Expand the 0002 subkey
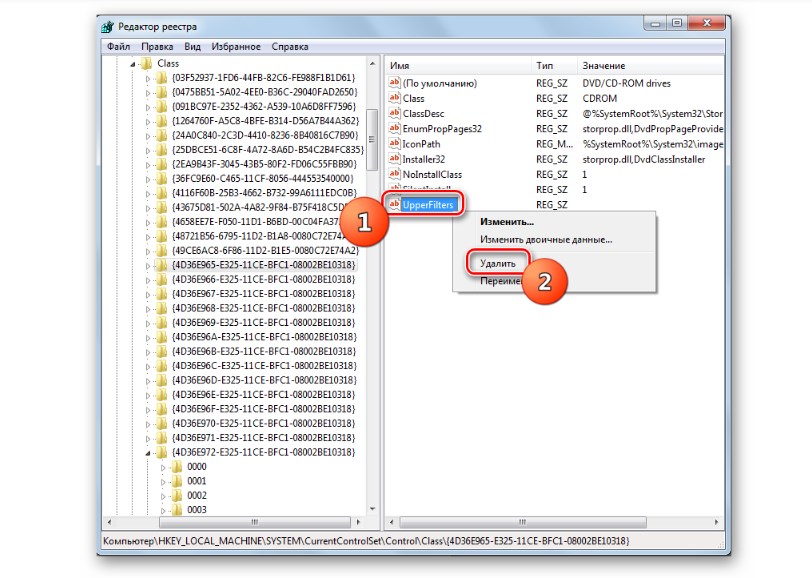812x578 pixels. (x=163, y=496)
